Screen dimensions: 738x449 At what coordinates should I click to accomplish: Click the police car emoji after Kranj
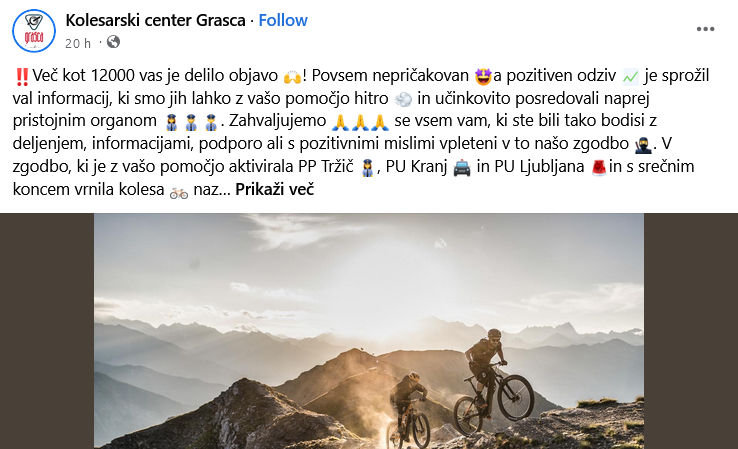[x=462, y=168]
